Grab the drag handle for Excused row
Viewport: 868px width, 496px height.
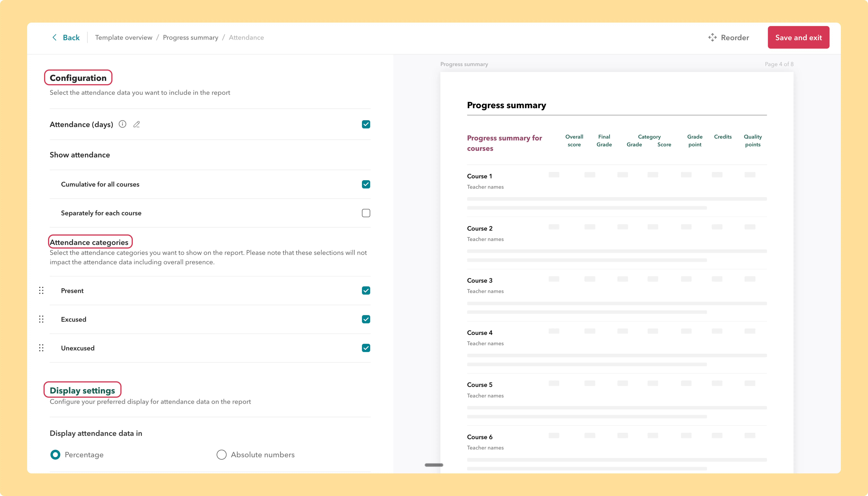click(x=41, y=319)
